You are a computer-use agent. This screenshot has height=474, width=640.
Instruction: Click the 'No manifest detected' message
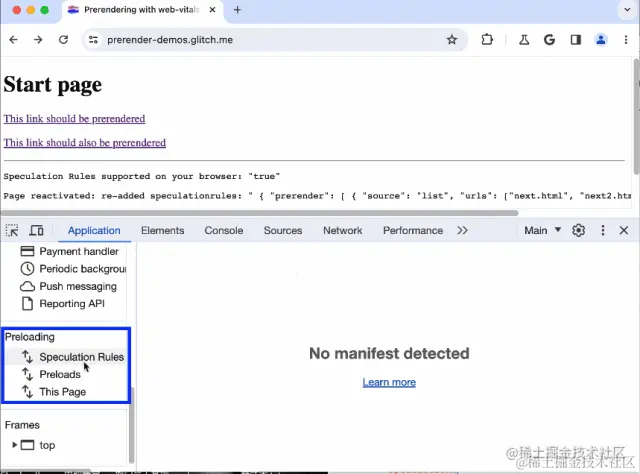coord(389,354)
